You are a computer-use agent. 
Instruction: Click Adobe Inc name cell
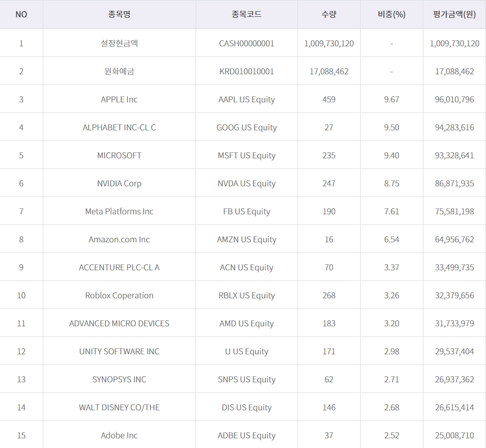119,435
